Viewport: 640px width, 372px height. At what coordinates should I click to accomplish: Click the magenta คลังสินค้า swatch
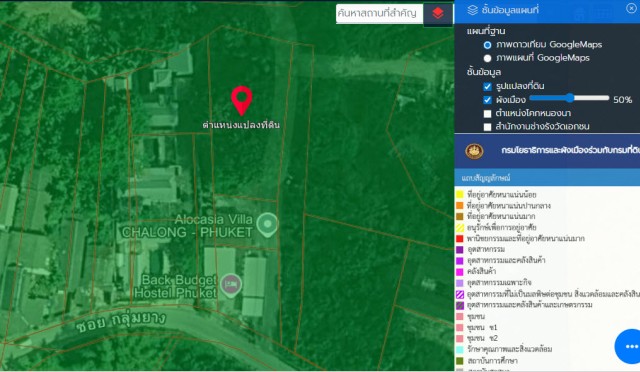tap(460, 272)
